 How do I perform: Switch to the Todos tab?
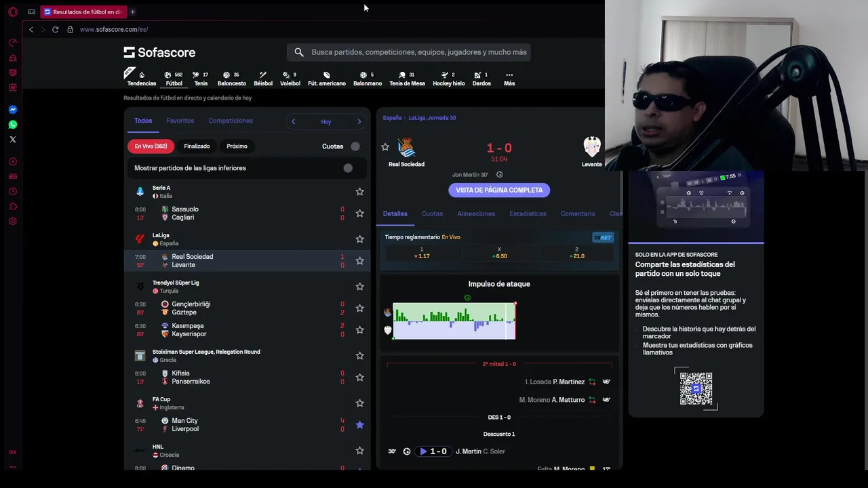click(x=143, y=121)
